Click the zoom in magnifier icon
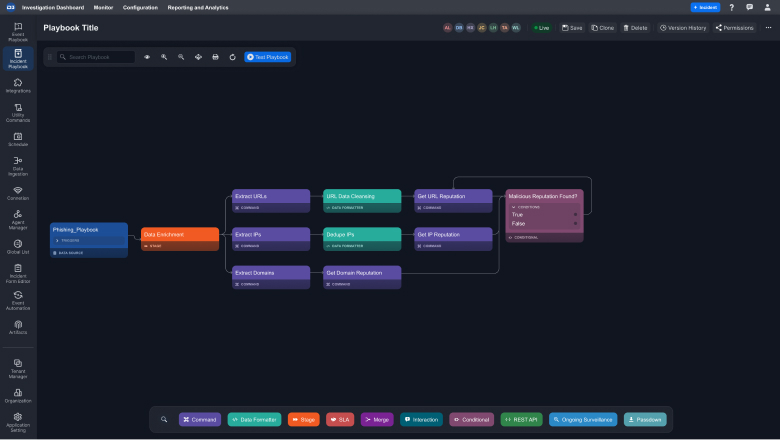Screen dimensions: 780x440 click(x=164, y=57)
